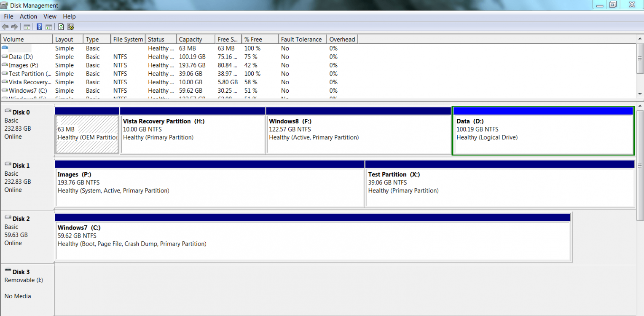This screenshot has width=644, height=316.
Task: Open Help via blue question-mark icon
Action: (x=39, y=27)
